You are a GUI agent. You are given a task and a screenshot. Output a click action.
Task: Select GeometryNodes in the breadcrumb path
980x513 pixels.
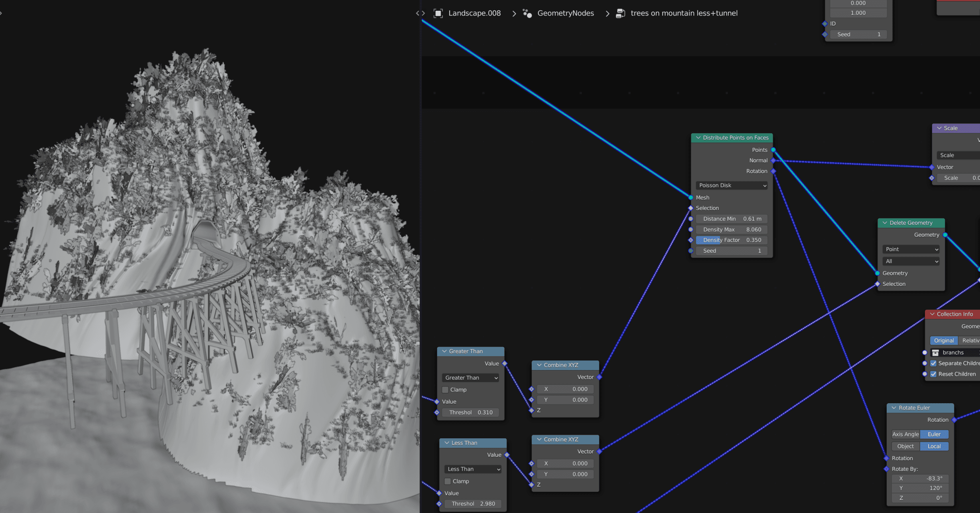[566, 13]
